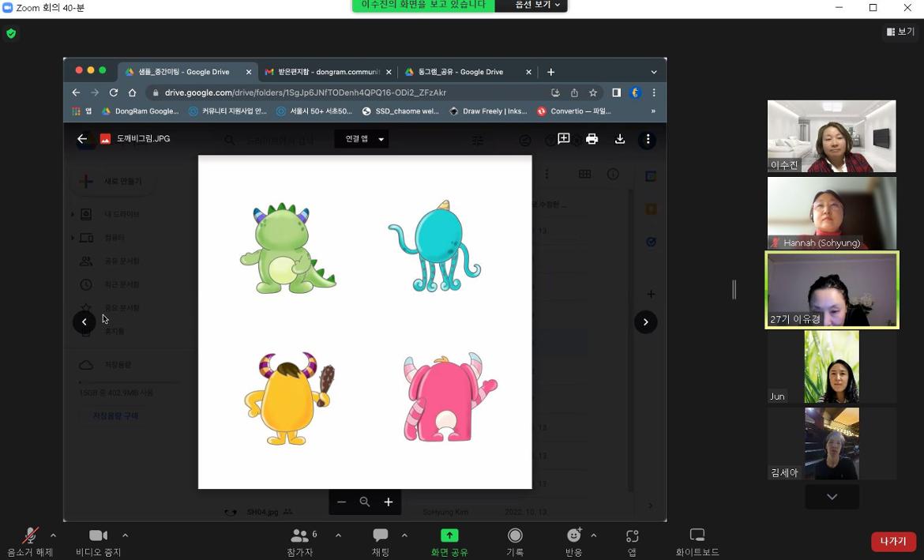
Task: Expand audio options arrow beside 음소거 해제
Action: [x=53, y=536]
